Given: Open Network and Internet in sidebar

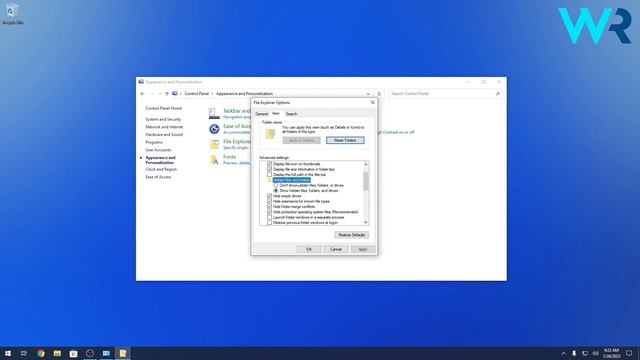Looking at the screenshot, I should [164, 127].
